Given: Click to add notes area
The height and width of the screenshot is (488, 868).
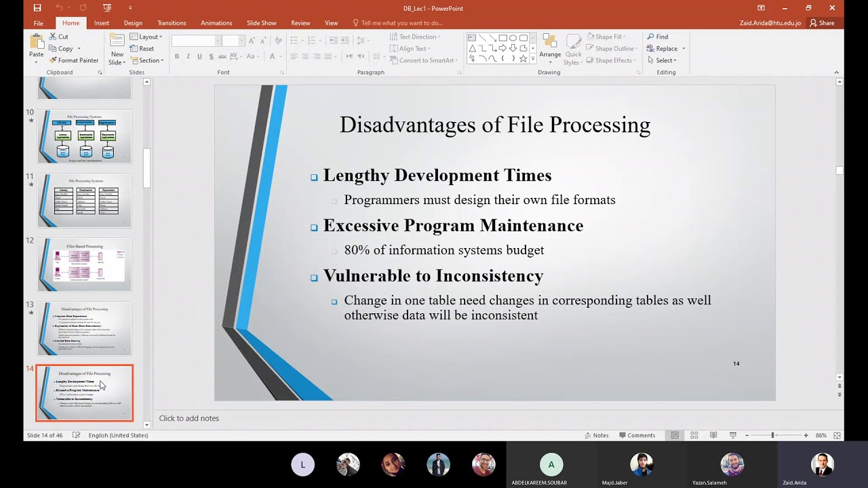Looking at the screenshot, I should [189, 418].
